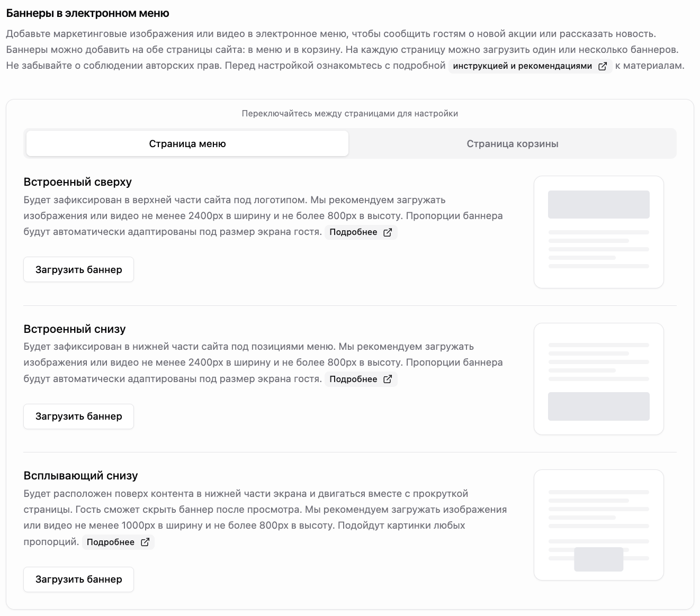Click 'Загрузить баннер' for Всплывающий снизу
Screen dimensions: 700x616
(78, 579)
